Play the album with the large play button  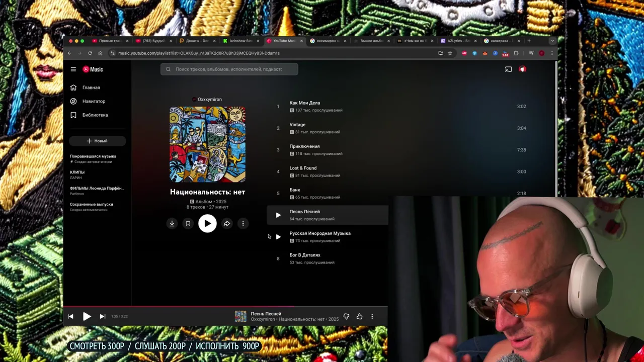click(207, 224)
